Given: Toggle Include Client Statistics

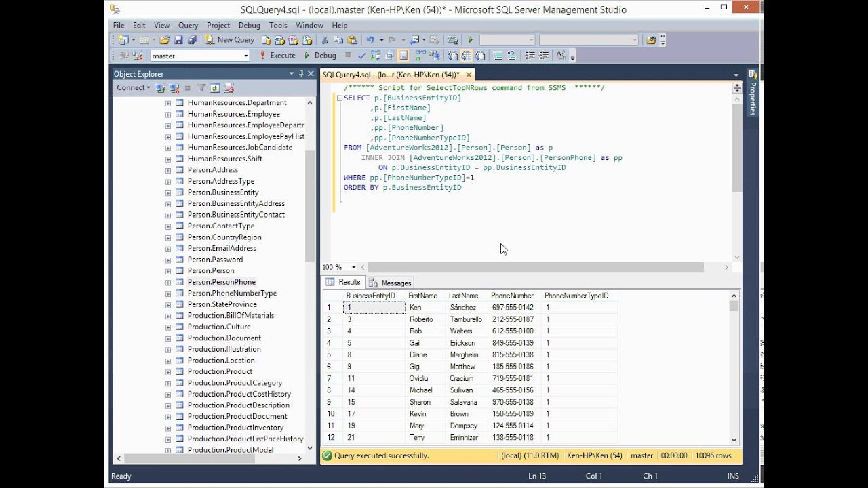Looking at the screenshot, I should tap(435, 56).
